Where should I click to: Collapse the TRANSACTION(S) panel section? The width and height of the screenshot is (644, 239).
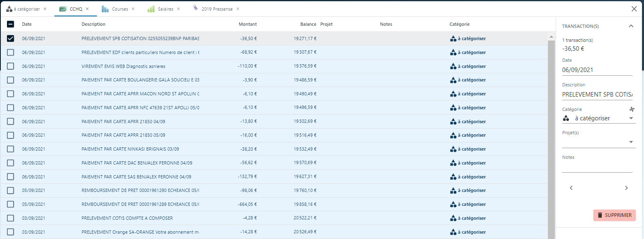pyautogui.click(x=631, y=26)
